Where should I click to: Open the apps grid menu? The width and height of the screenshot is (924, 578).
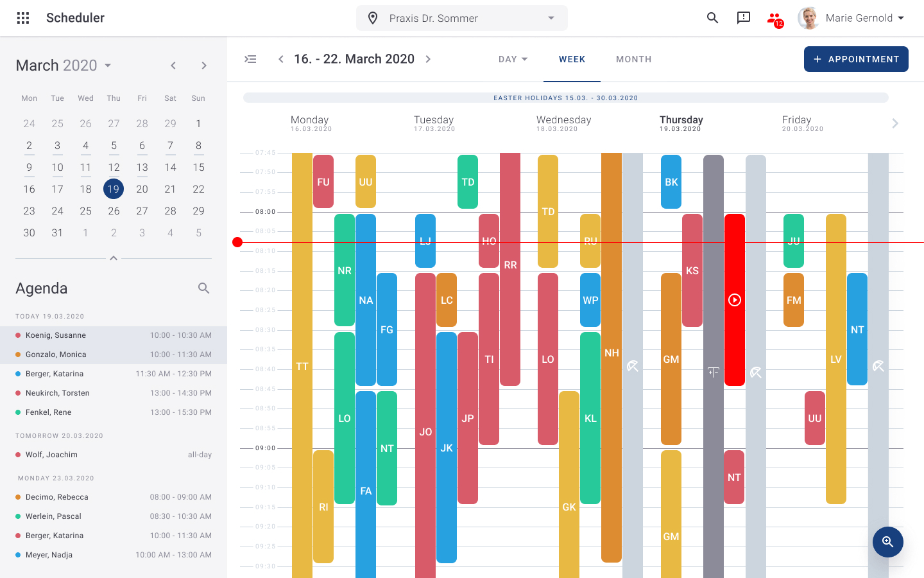[23, 18]
